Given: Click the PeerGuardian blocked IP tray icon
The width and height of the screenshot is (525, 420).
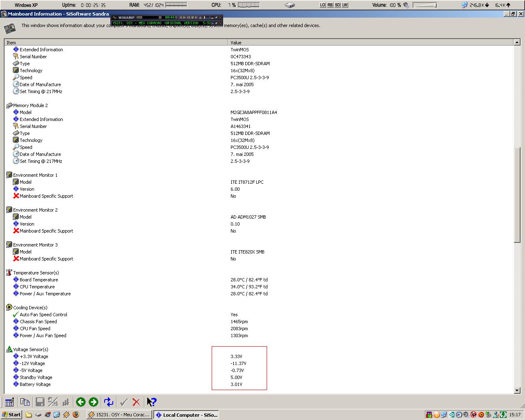Looking at the screenshot, I should point(473,415).
